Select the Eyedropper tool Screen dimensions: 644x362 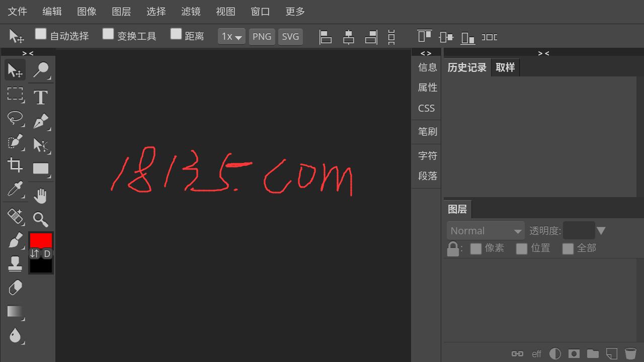(15, 190)
